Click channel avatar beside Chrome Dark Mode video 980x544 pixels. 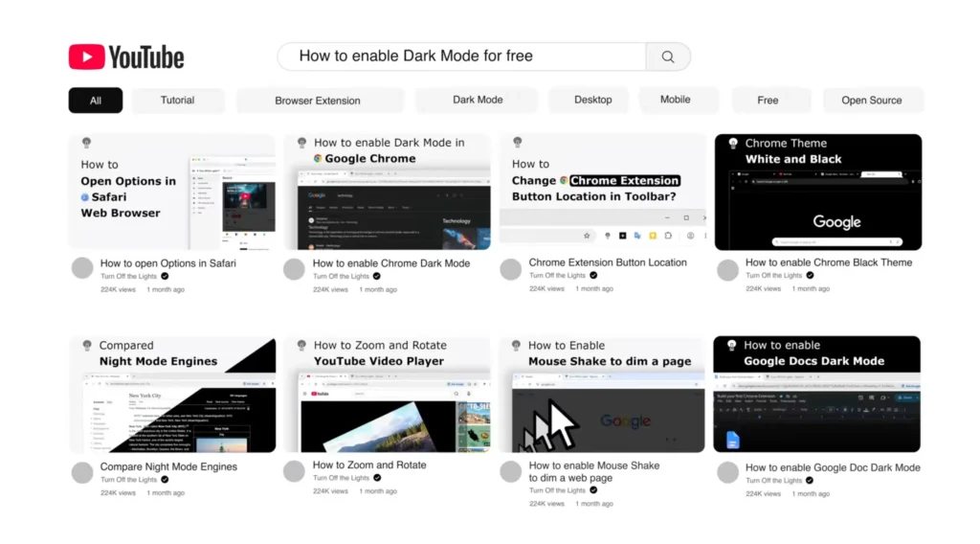point(294,269)
